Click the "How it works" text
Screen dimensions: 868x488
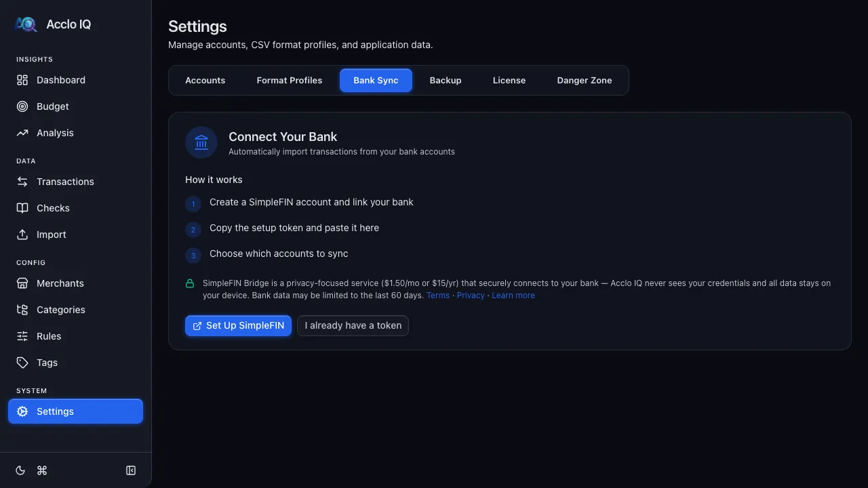pos(214,180)
